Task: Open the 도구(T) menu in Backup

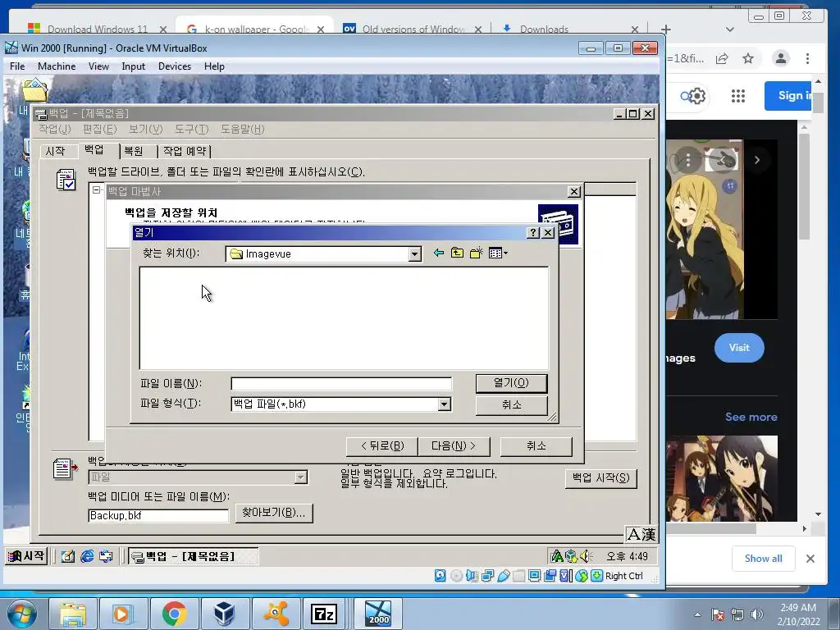Action: click(192, 129)
